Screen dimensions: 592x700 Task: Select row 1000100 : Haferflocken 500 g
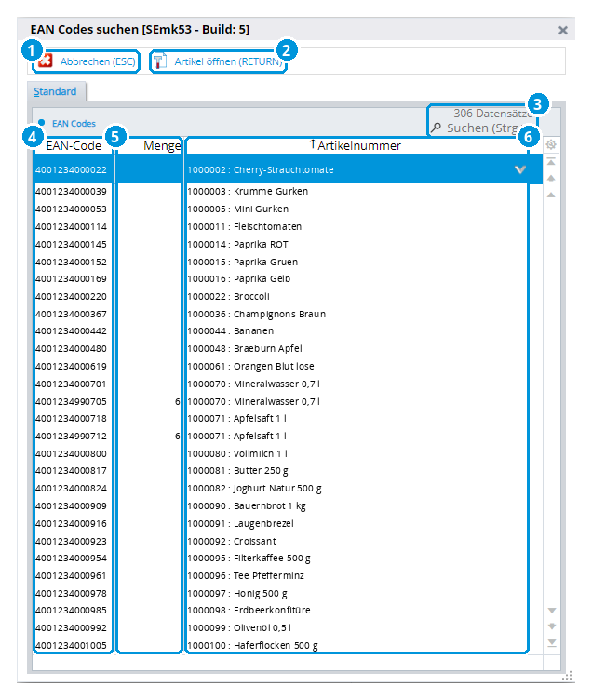coord(288,645)
